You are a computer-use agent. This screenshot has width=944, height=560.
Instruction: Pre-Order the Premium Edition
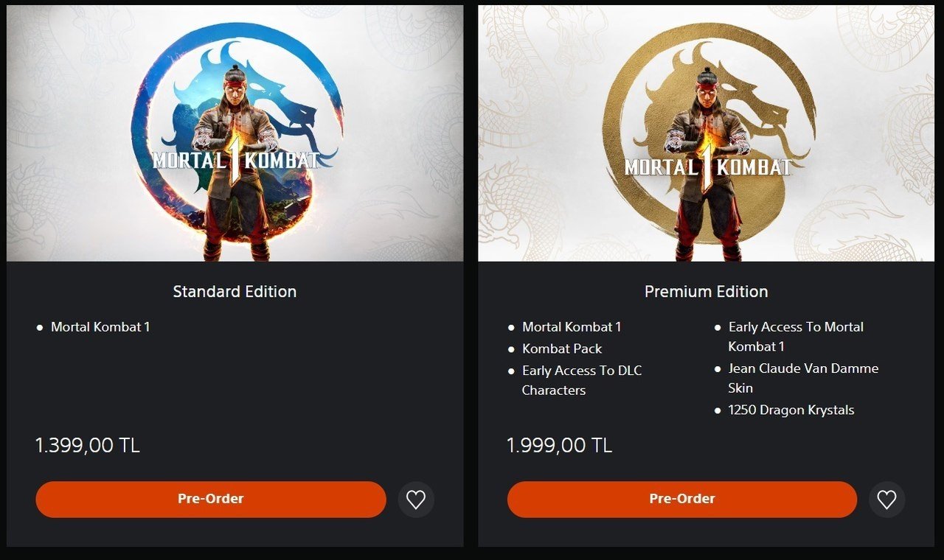(682, 499)
